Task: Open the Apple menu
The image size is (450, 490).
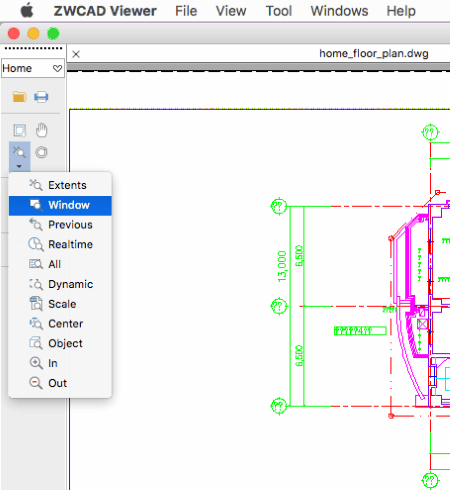Action: [x=27, y=11]
